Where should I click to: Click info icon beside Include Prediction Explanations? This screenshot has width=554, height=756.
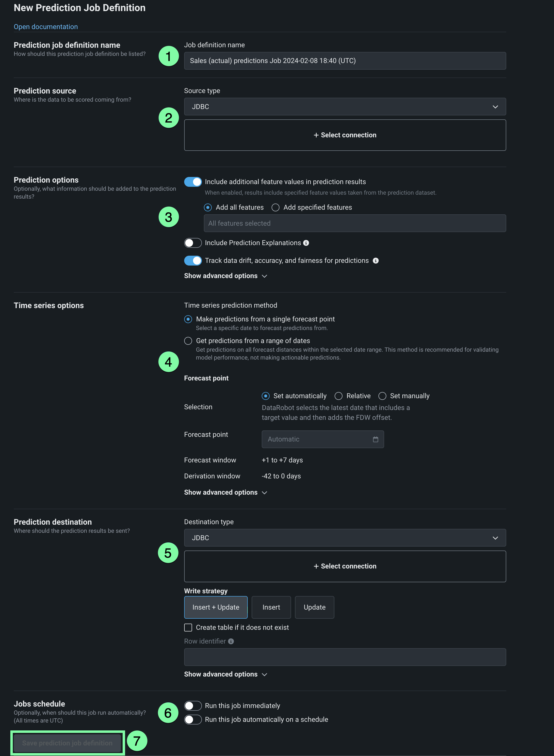pyautogui.click(x=306, y=243)
